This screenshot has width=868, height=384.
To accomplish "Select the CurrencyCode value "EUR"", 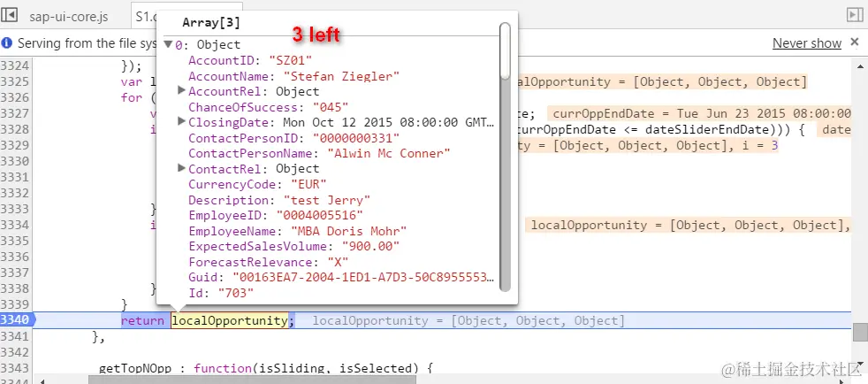I will [308, 185].
